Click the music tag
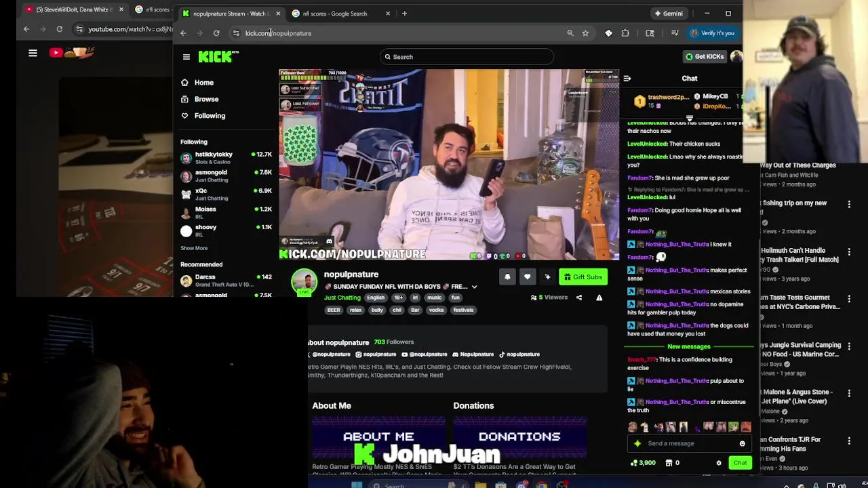868x488 pixels. click(x=434, y=298)
